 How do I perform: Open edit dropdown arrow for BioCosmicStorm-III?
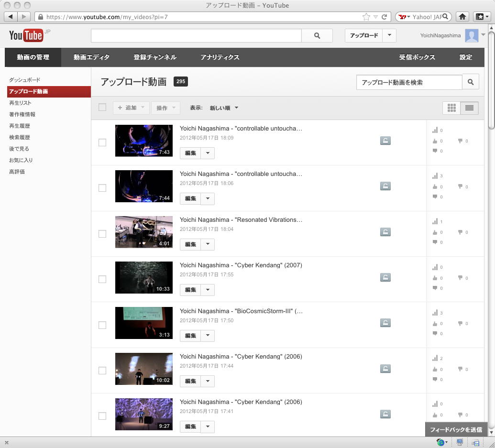(x=208, y=335)
